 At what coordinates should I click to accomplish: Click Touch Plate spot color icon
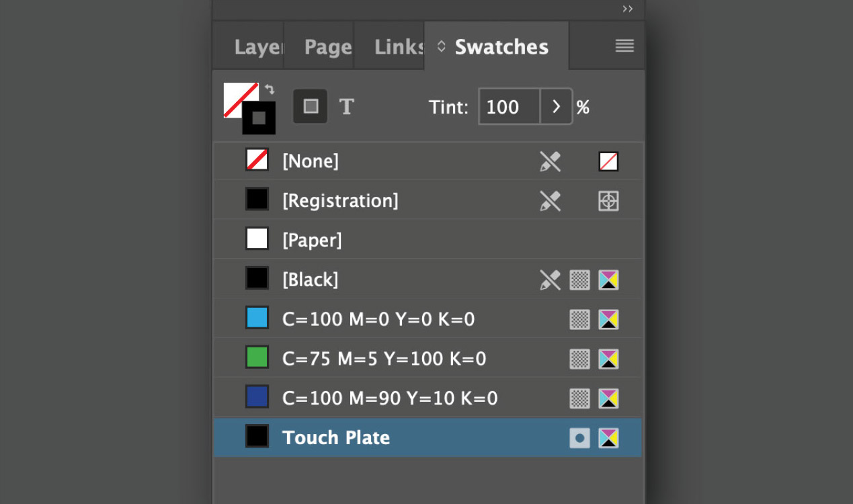point(579,438)
